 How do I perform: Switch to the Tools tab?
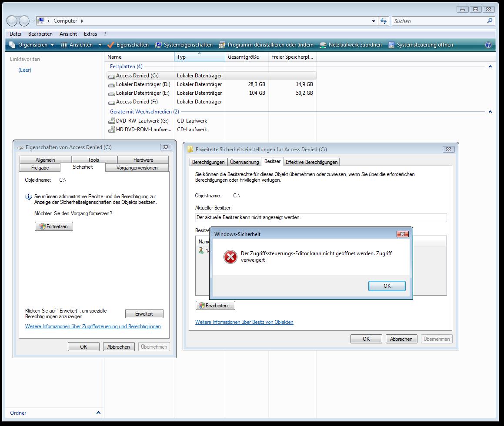click(93, 160)
